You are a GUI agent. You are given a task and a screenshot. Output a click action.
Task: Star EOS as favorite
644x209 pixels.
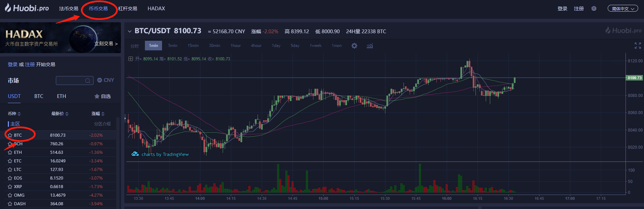[10, 178]
